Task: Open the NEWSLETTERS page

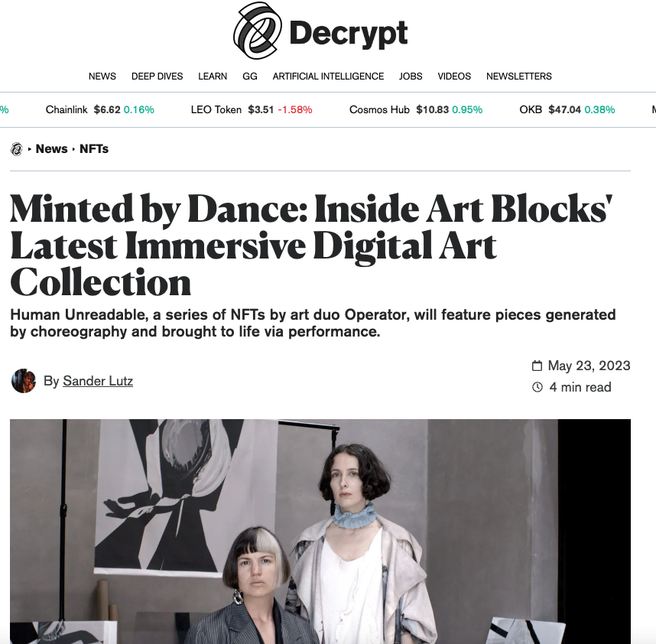Action: click(x=519, y=76)
